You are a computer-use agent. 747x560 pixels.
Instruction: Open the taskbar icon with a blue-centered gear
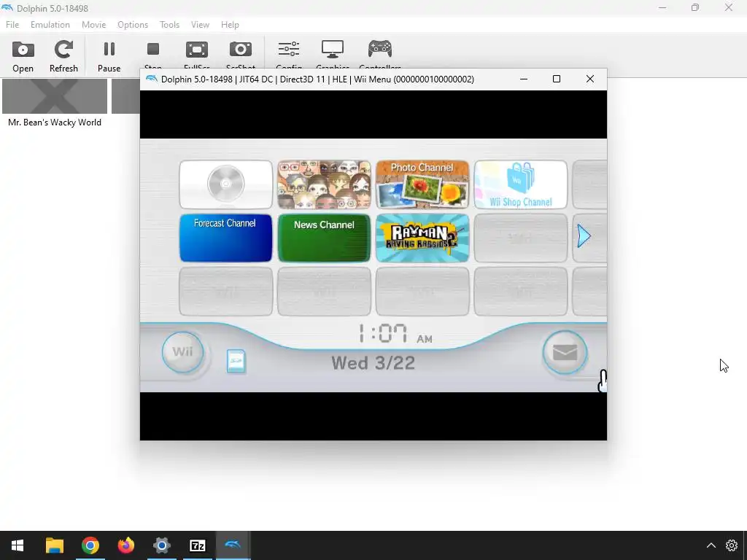point(161,545)
